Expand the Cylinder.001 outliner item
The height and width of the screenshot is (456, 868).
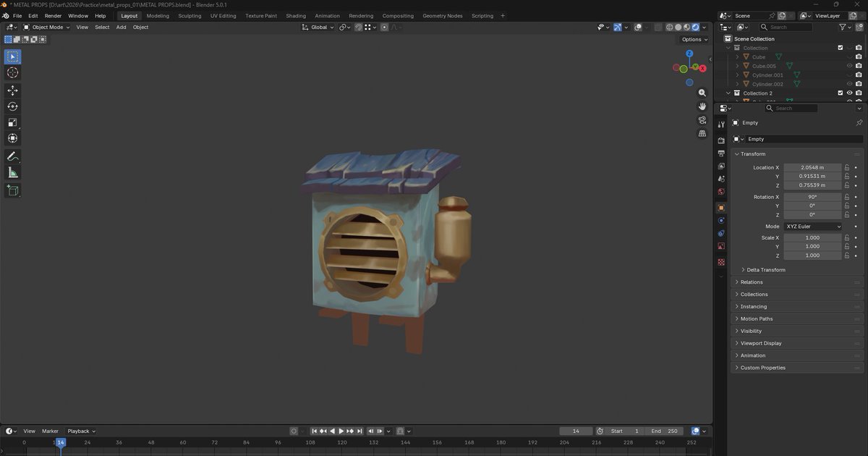point(737,75)
